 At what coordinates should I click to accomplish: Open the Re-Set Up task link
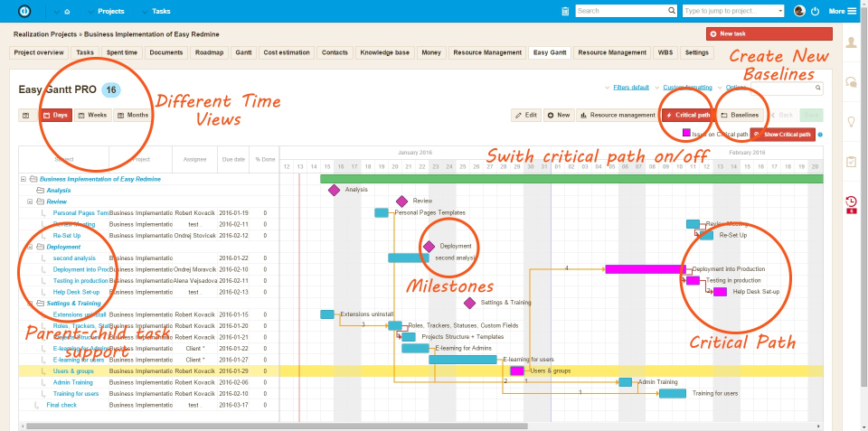67,236
